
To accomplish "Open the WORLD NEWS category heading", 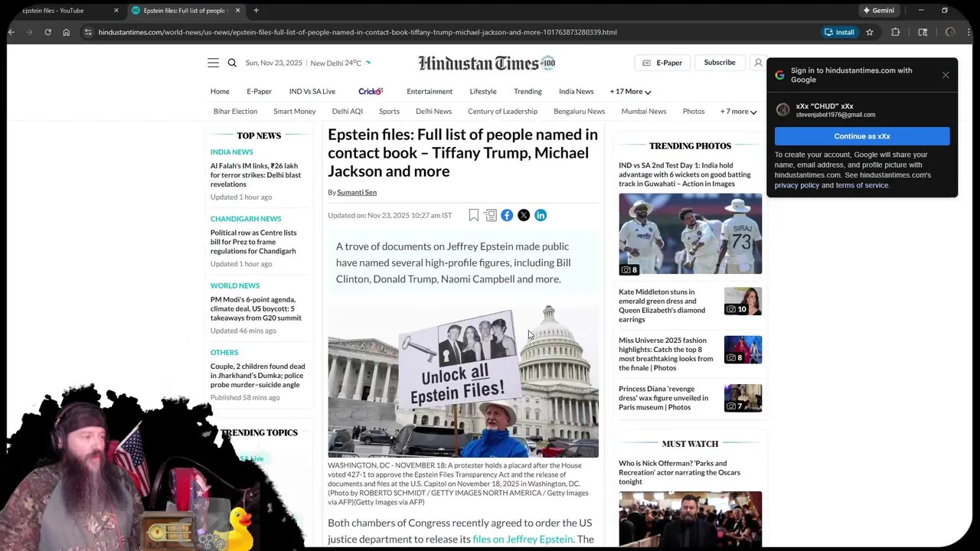I will (x=235, y=285).
